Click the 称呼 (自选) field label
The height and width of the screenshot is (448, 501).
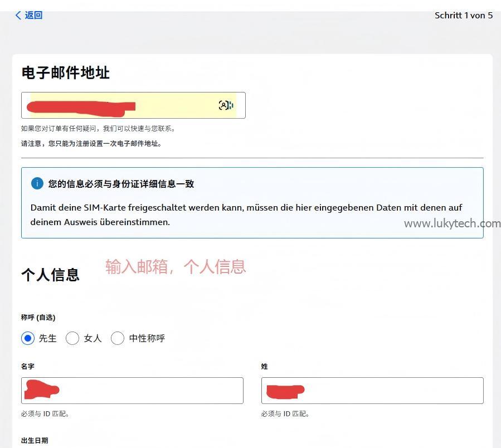(38, 317)
